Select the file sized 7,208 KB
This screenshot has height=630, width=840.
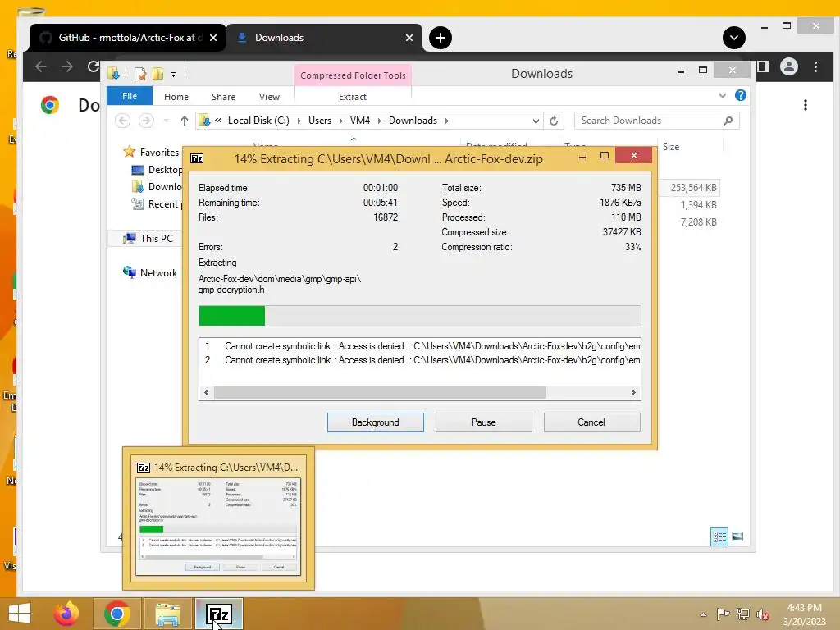(x=699, y=221)
